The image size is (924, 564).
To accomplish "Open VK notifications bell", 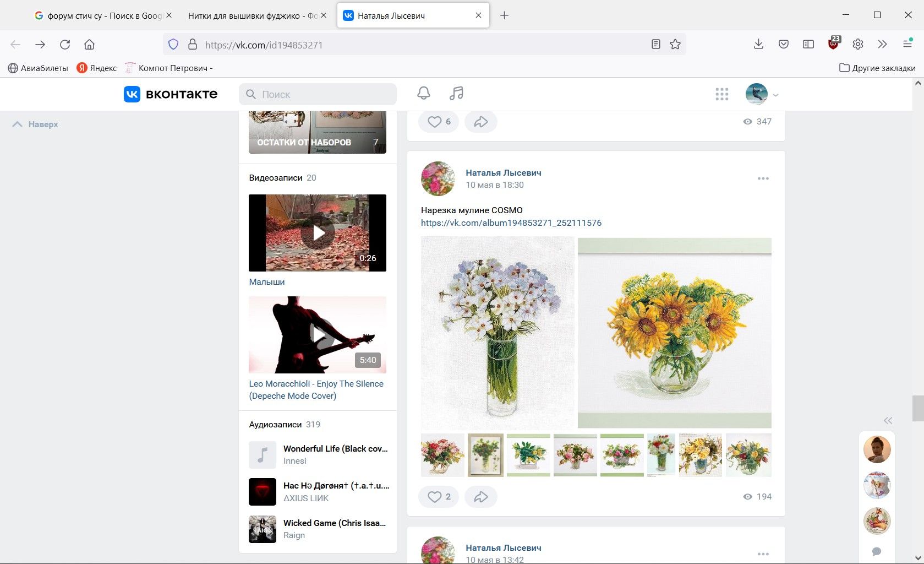I will [423, 94].
